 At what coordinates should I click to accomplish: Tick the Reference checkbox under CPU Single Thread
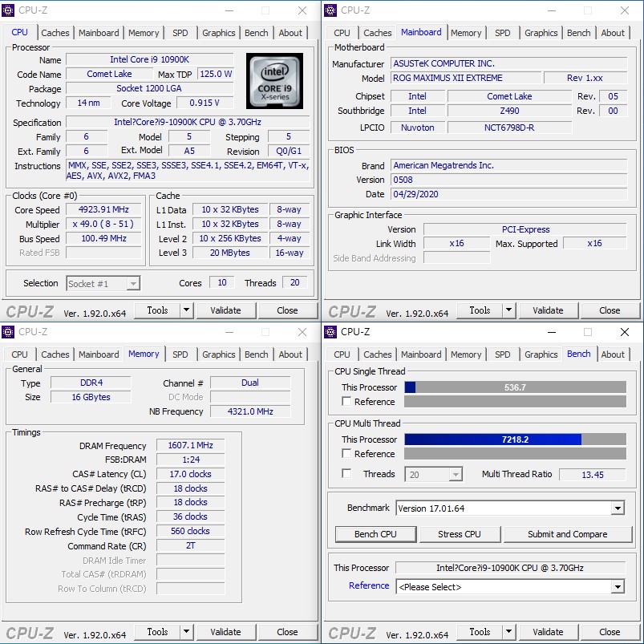coord(346,401)
